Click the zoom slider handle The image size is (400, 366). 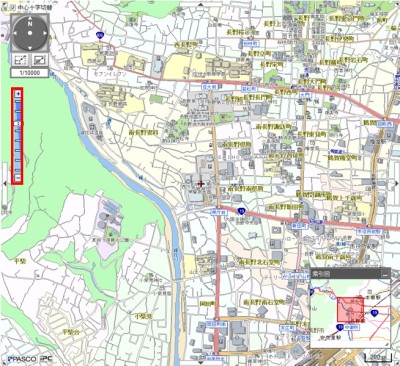[18, 124]
